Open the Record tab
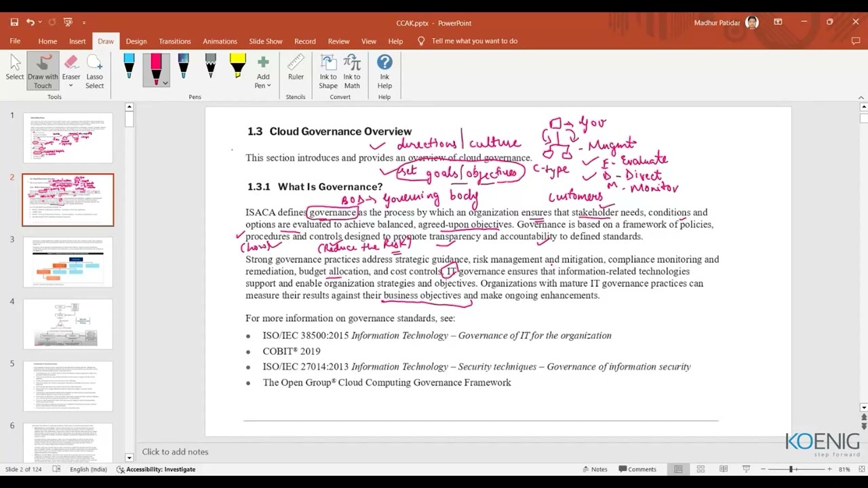 (x=305, y=41)
